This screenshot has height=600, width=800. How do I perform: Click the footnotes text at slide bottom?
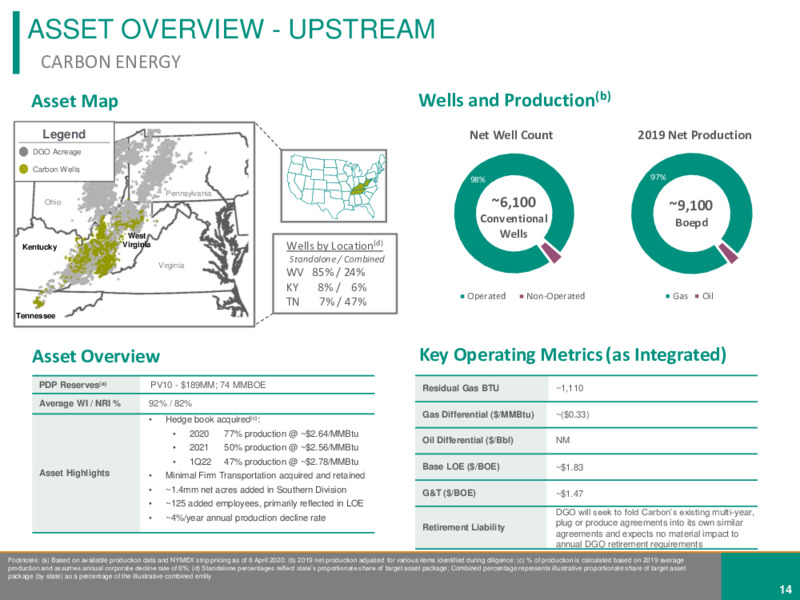tap(347, 568)
